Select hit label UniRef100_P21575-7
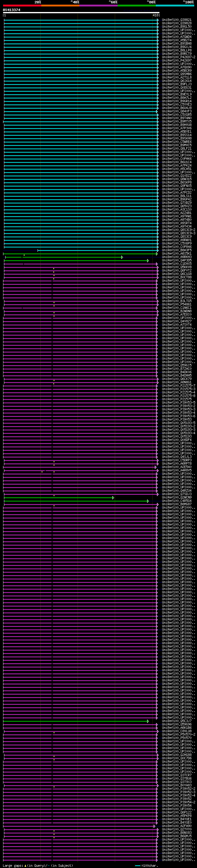 click(179, 386)
